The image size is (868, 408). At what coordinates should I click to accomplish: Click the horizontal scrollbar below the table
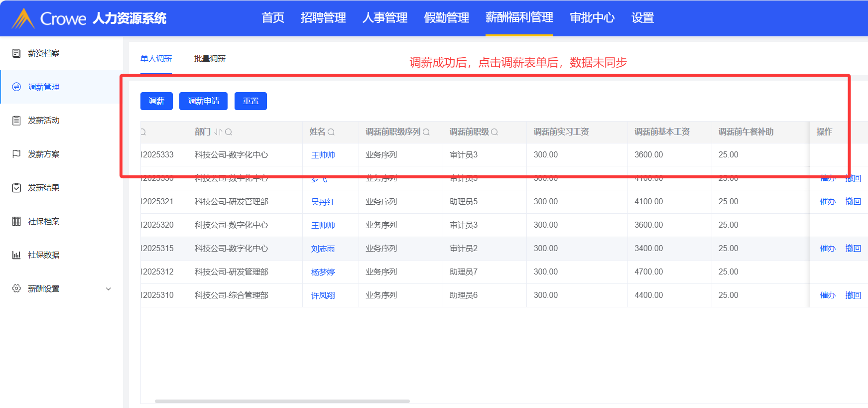point(282,401)
